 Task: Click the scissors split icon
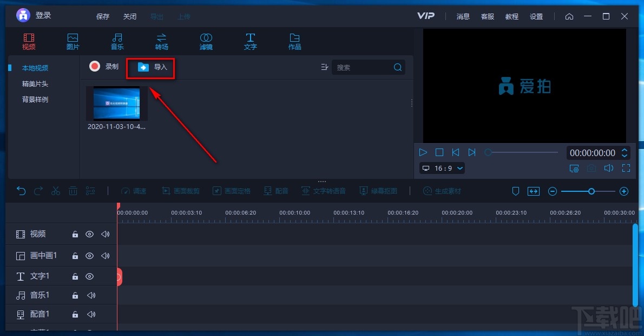(55, 191)
